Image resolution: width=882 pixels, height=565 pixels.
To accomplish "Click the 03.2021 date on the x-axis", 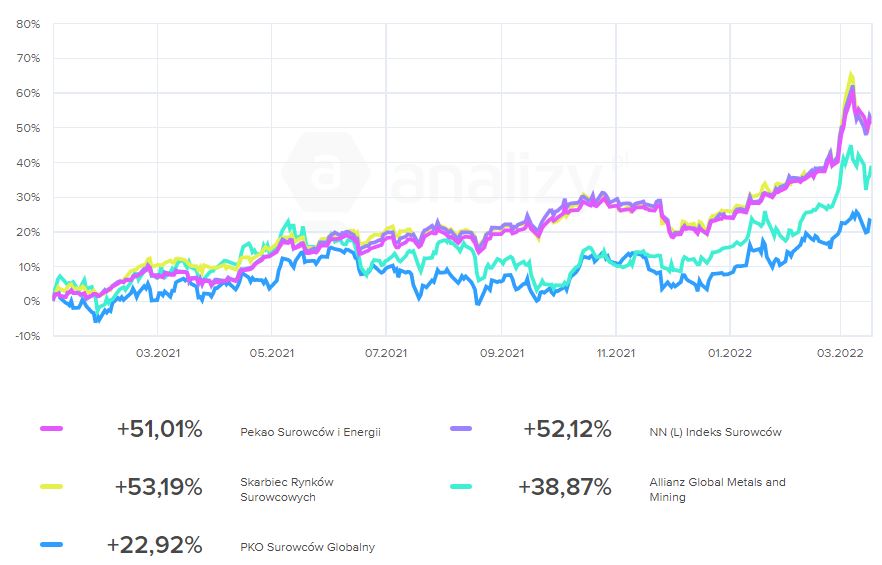I will pos(157,352).
